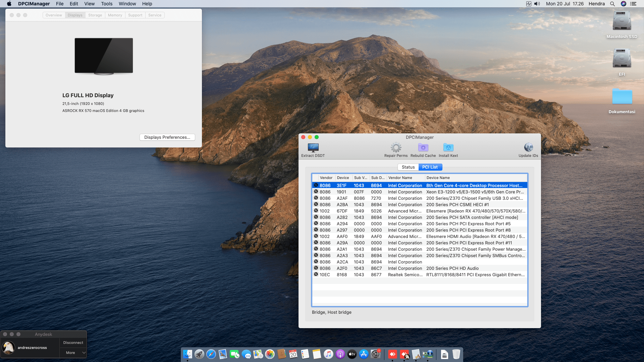Viewport: 644px width, 362px height.
Task: Click the Rebuild Cache toolbar icon
Action: click(x=423, y=147)
